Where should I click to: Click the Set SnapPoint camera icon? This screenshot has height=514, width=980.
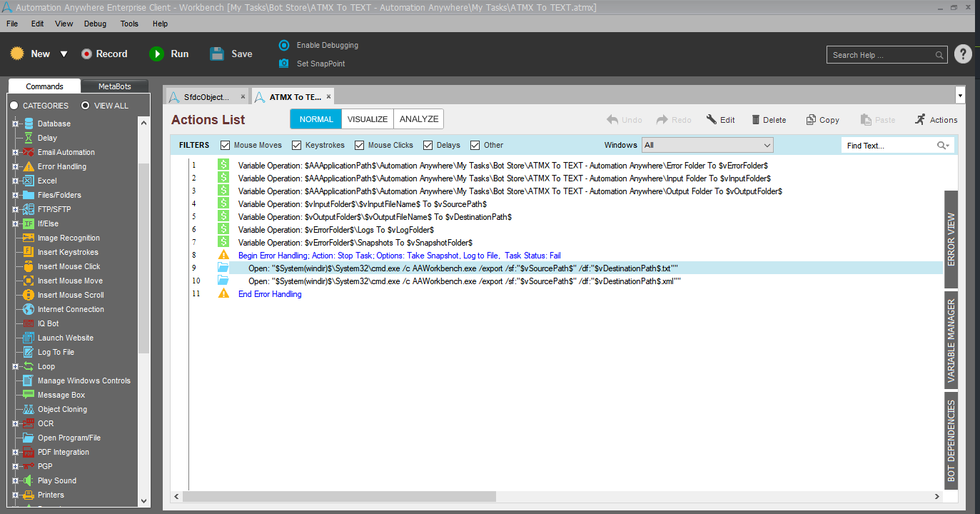click(284, 64)
